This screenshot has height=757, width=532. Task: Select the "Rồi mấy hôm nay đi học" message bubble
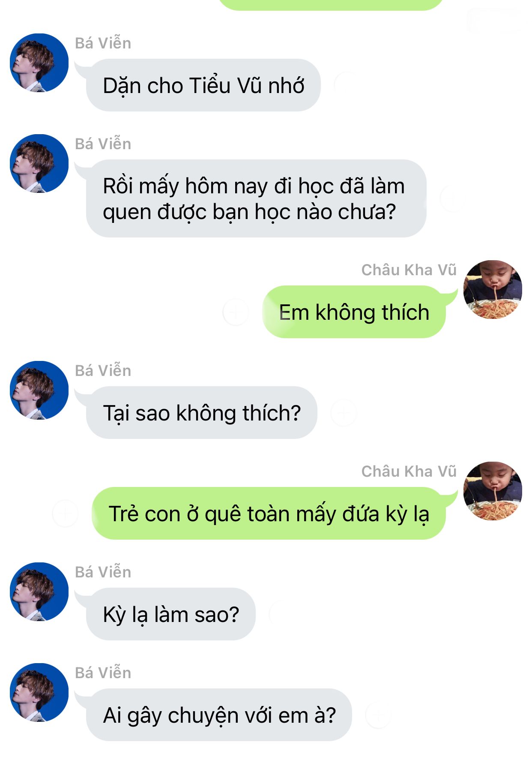(x=256, y=198)
